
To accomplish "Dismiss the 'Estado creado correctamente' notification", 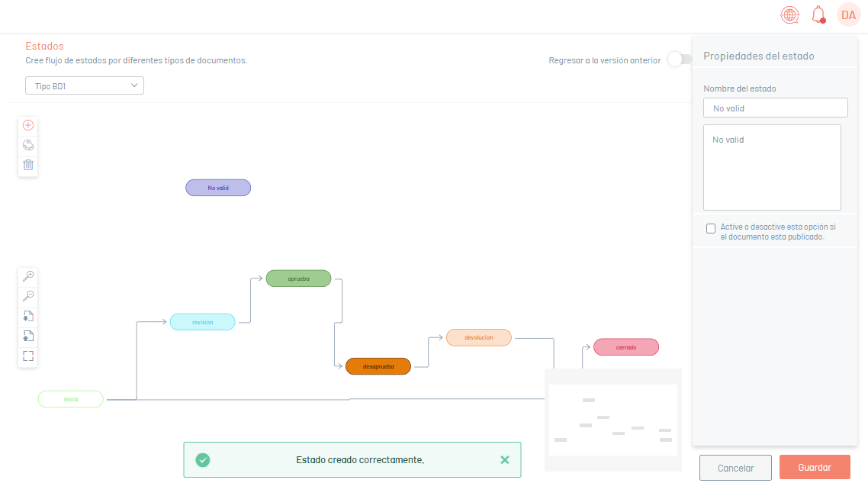I will [x=504, y=460].
